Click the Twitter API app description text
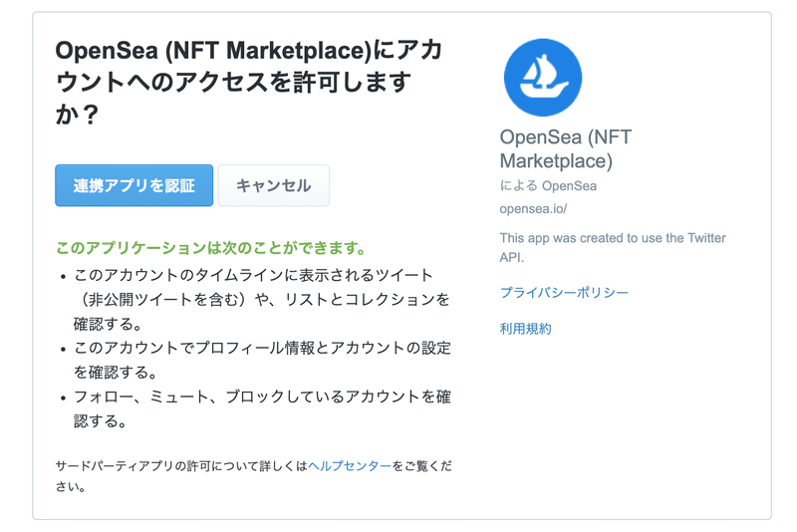Viewport: 797px width, 532px height. tap(613, 247)
